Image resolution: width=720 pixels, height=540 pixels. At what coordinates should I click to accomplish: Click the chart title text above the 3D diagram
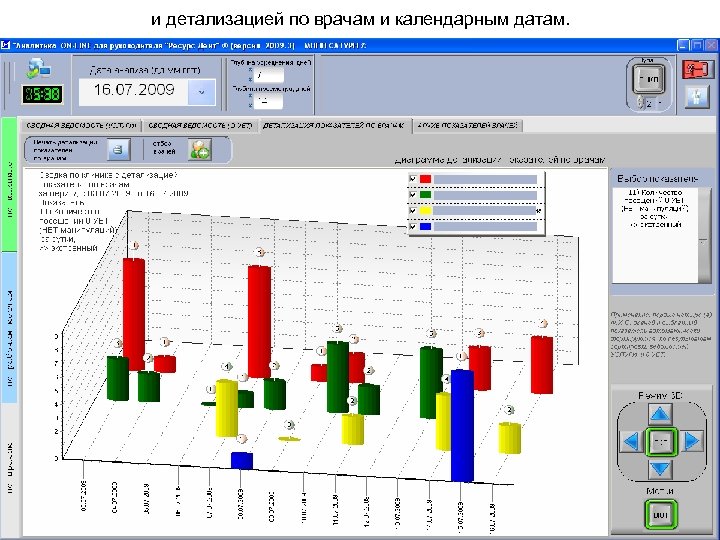[500, 160]
